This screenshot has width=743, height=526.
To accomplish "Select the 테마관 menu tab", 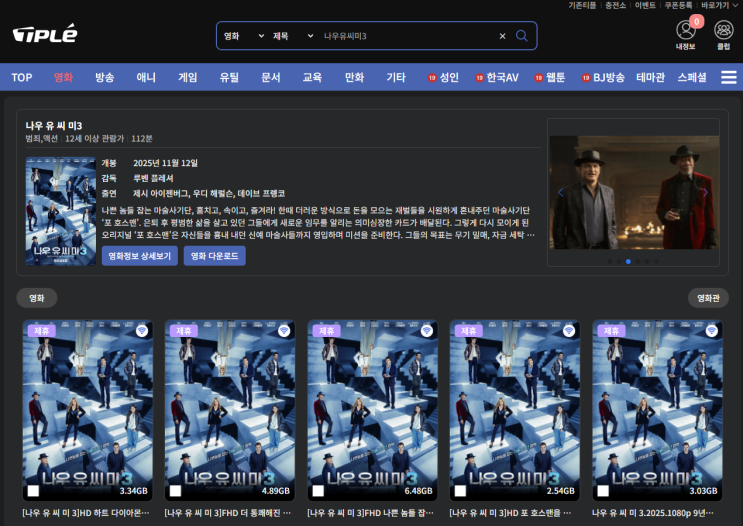I will (651, 77).
